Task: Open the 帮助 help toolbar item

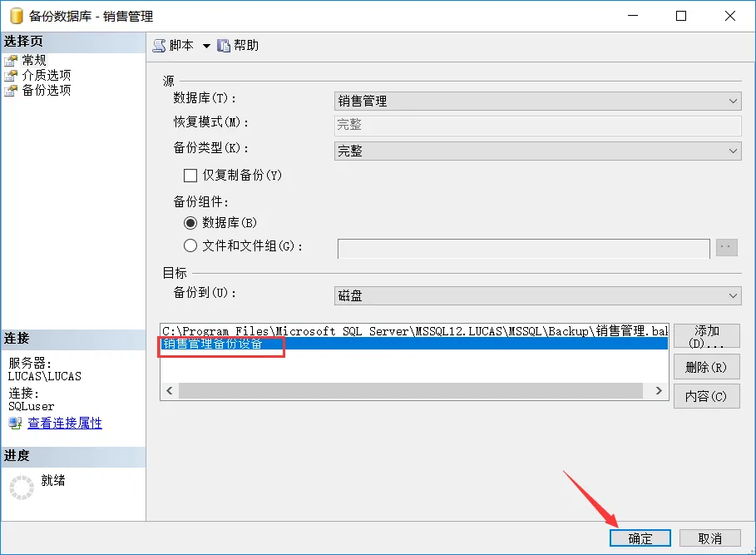Action: point(238,45)
